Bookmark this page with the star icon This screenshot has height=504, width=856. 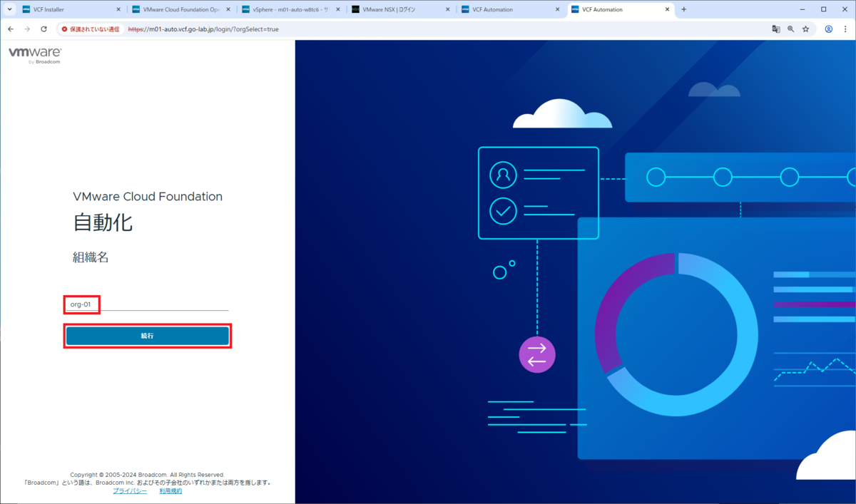point(805,29)
